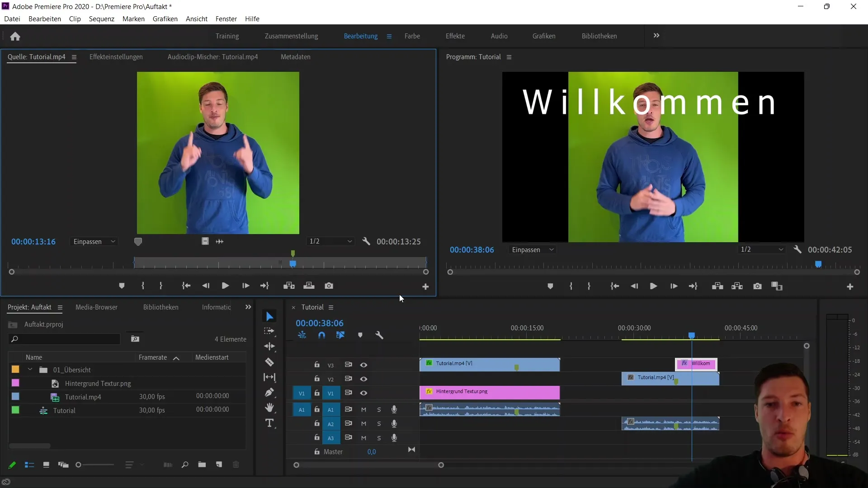Viewport: 868px width, 488px height.
Task: Toggle visibility of V2 video track
Action: pos(363,378)
